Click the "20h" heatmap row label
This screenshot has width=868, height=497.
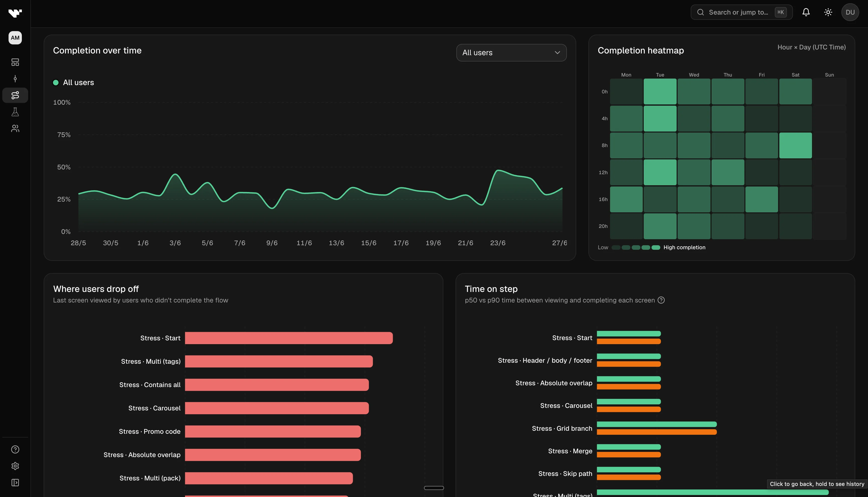[603, 226]
